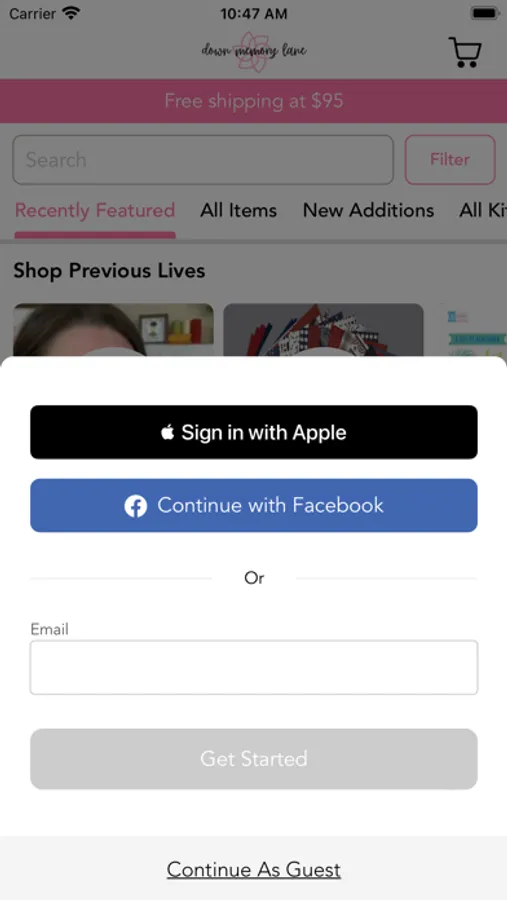Continue with Facebook

tap(254, 505)
